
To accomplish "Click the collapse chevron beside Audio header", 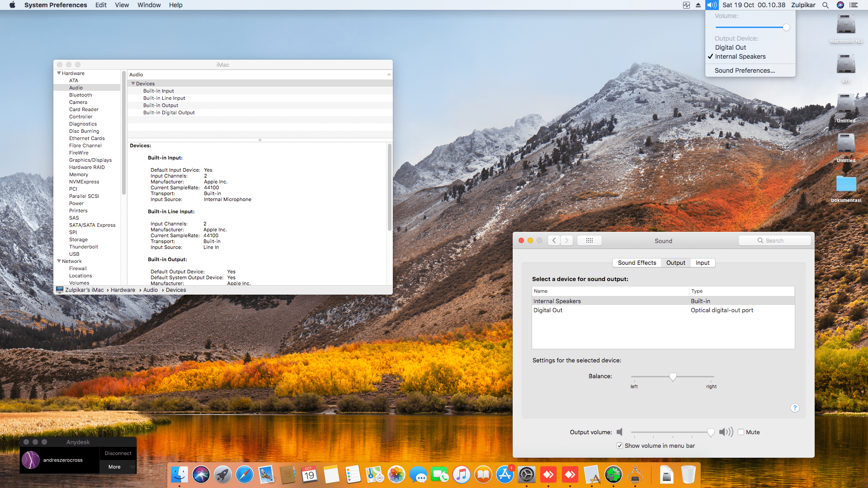I will (389, 75).
